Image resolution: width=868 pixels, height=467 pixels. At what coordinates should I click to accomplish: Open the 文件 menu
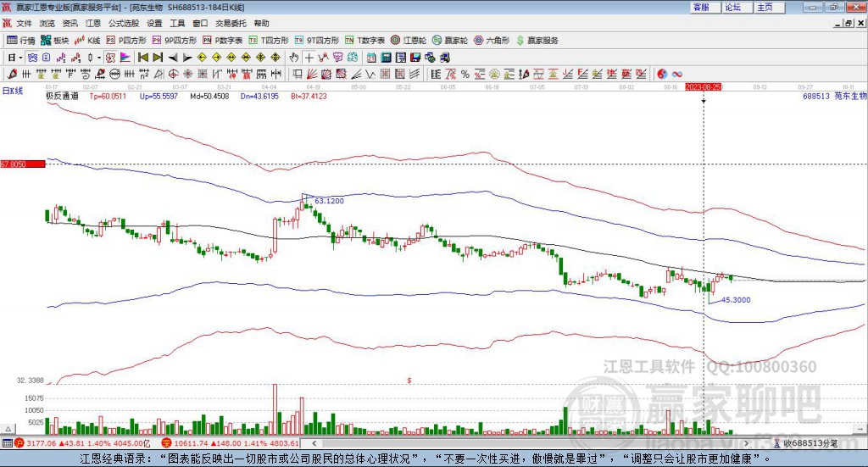(25, 23)
